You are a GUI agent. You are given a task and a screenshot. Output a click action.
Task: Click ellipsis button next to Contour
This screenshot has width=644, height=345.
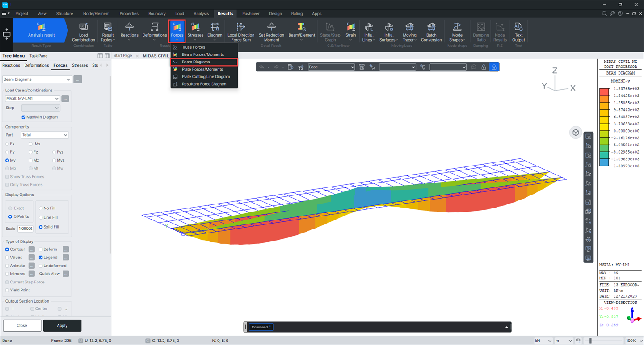point(32,249)
